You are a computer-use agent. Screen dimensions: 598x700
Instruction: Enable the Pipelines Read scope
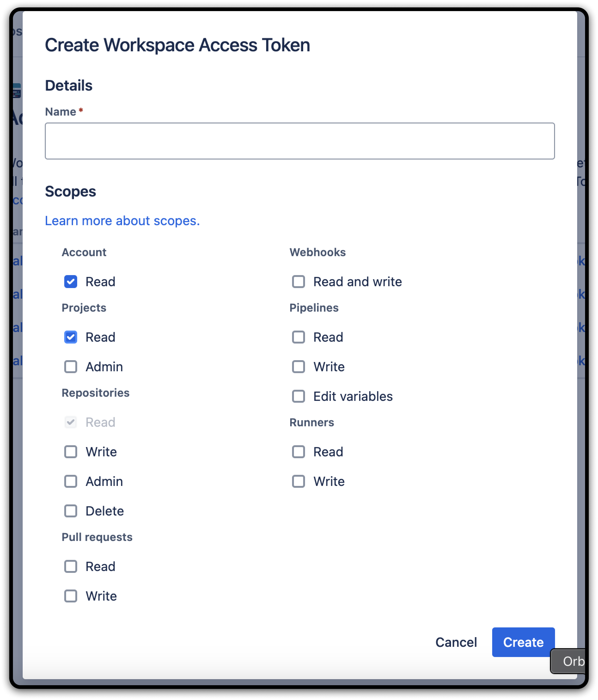click(299, 337)
